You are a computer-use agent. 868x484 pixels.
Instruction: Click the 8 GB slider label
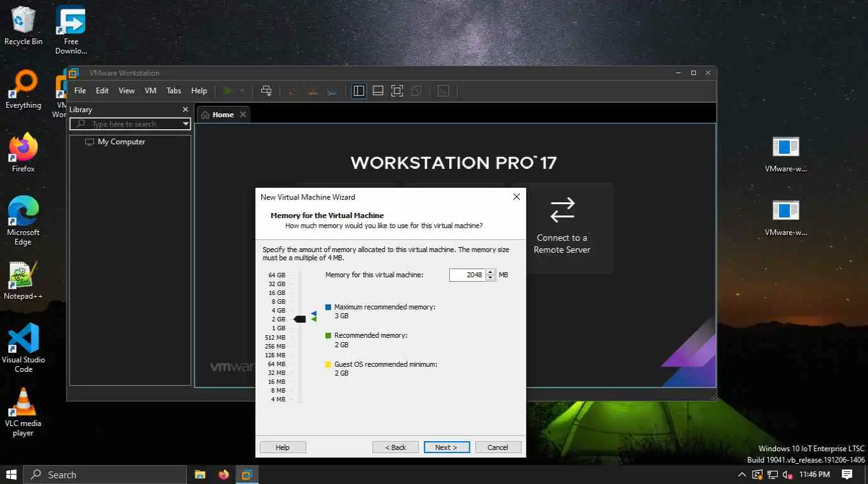(278, 302)
